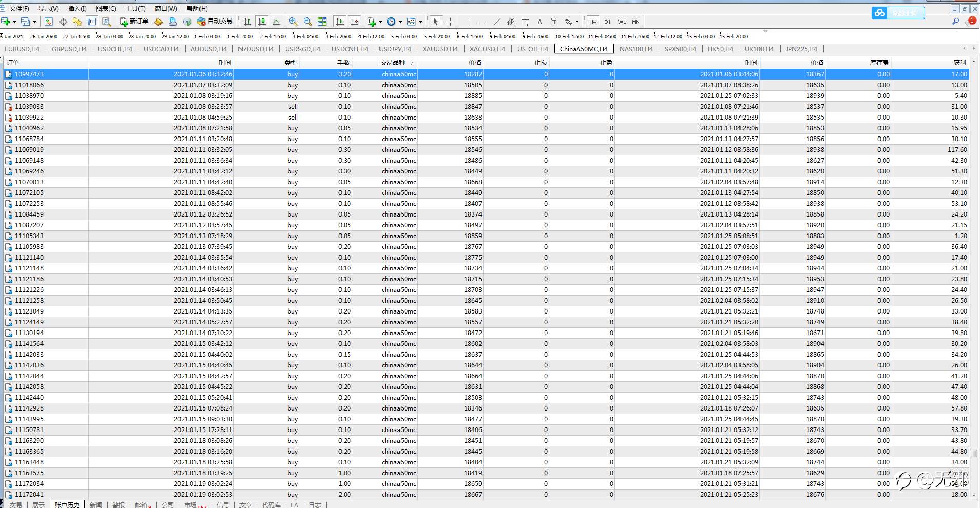
Task: Switch to the NAS100,H4 chart tab
Action: tap(636, 49)
